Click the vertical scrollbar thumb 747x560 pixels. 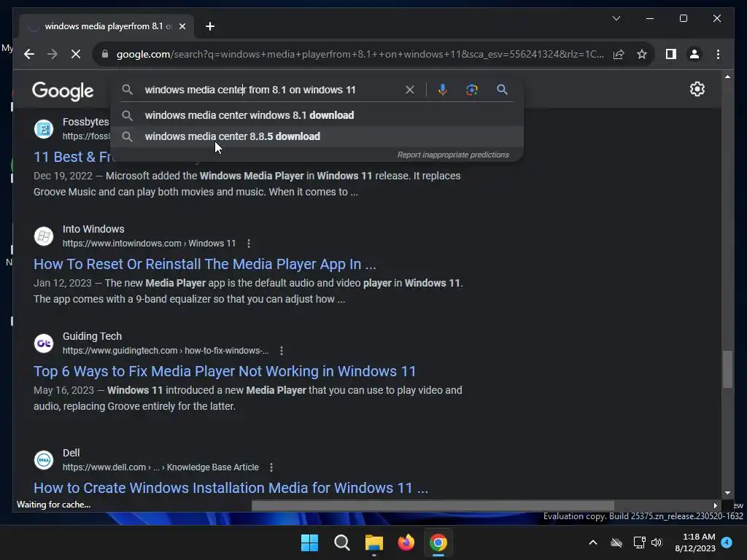pos(727,370)
